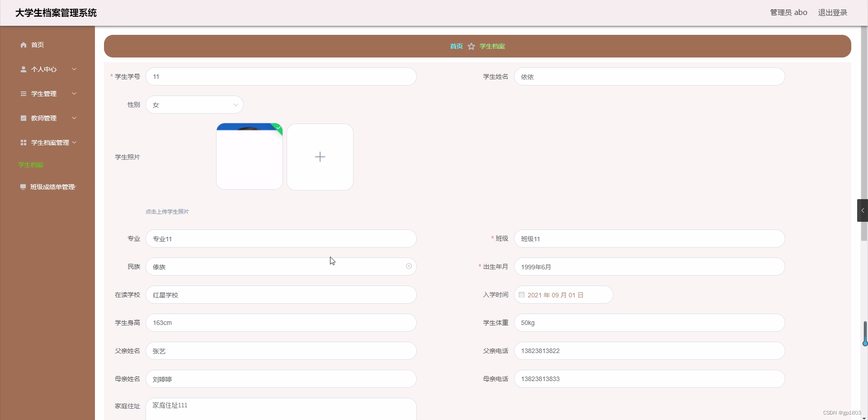The width and height of the screenshot is (868, 420).
Task: Switch to 学生档案 in the breadcrumb
Action: (x=492, y=46)
